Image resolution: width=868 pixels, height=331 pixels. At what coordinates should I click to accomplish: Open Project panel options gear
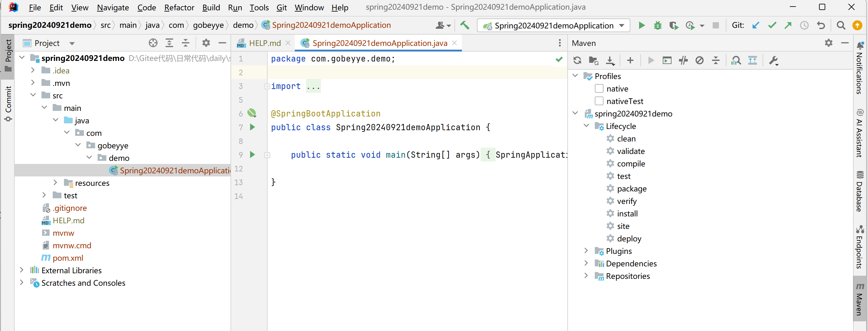[206, 43]
